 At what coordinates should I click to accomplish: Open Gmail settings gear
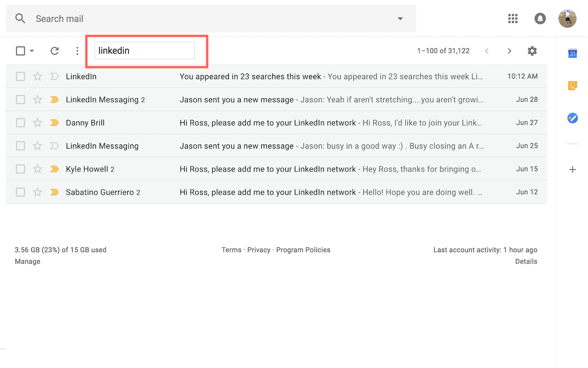click(x=532, y=51)
